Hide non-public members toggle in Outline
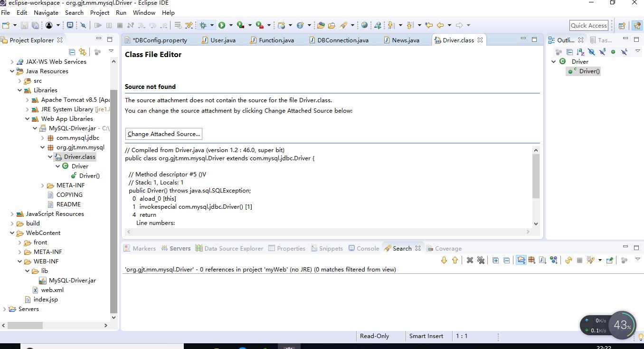Image resolution: width=644 pixels, height=349 pixels. click(613, 52)
